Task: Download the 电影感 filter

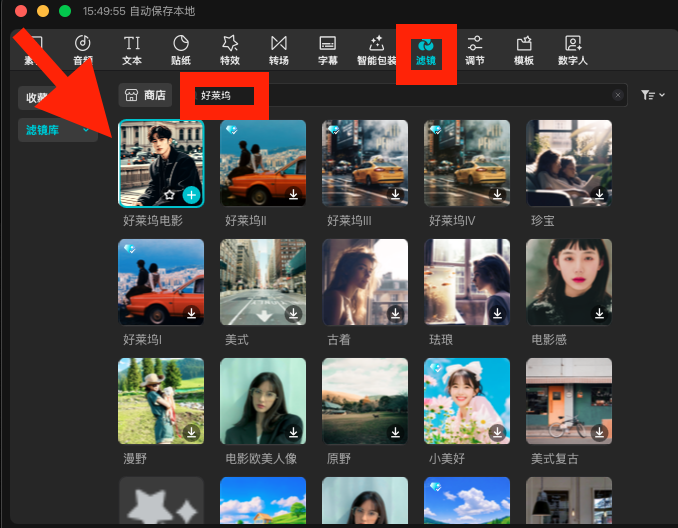Action: (600, 314)
